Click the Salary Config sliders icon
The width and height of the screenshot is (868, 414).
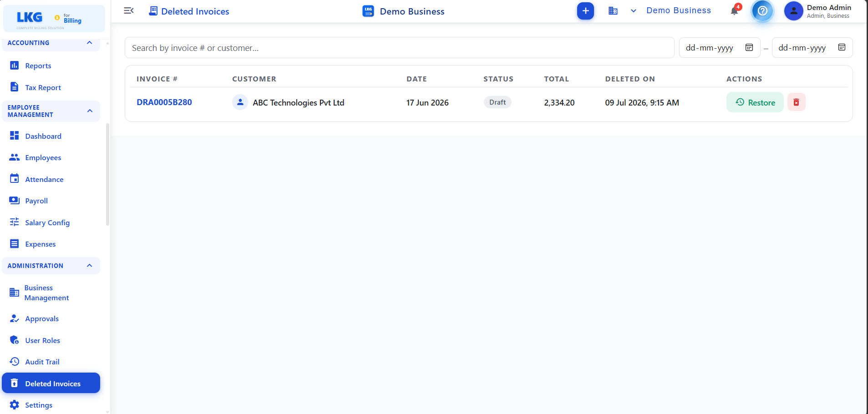(15, 222)
